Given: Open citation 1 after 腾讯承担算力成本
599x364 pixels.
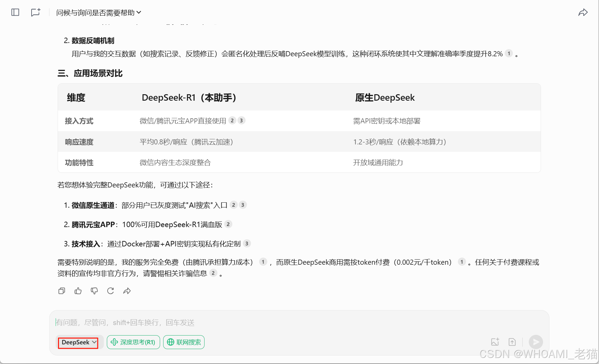Looking at the screenshot, I should [x=263, y=262].
